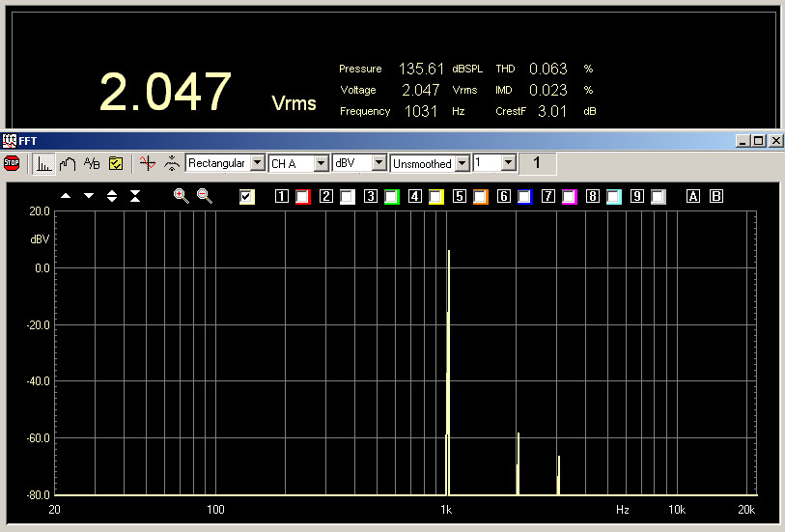Open the CH A channel dropdown

[321, 163]
